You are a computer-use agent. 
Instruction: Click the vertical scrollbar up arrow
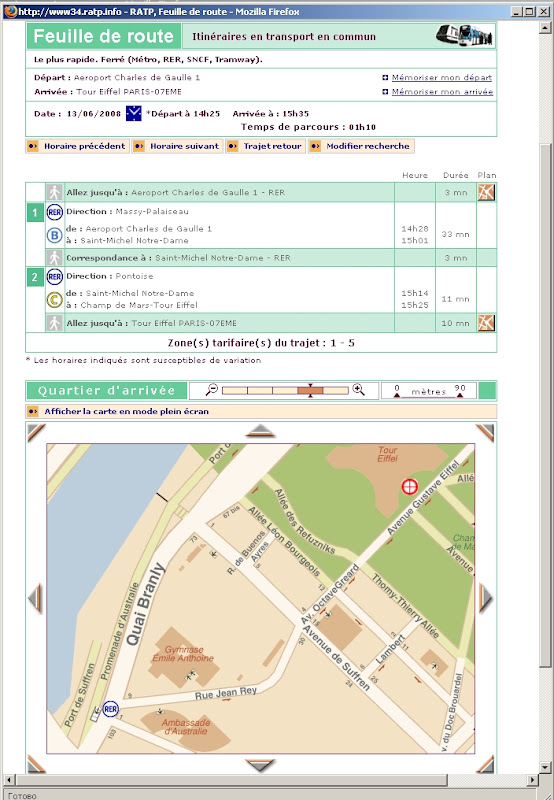coord(545,28)
